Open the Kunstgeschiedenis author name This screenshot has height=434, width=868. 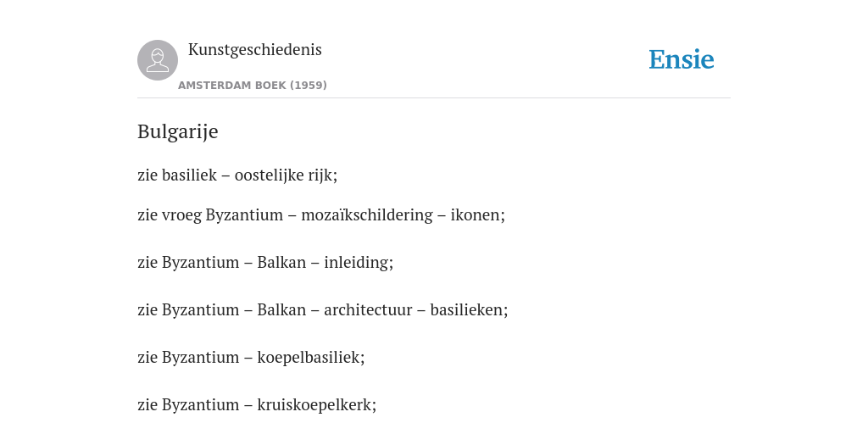(254, 50)
